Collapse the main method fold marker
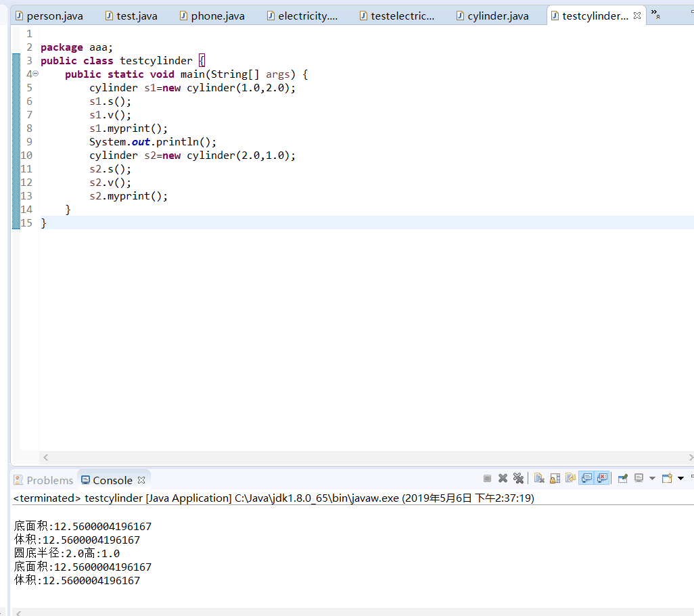 [35, 74]
